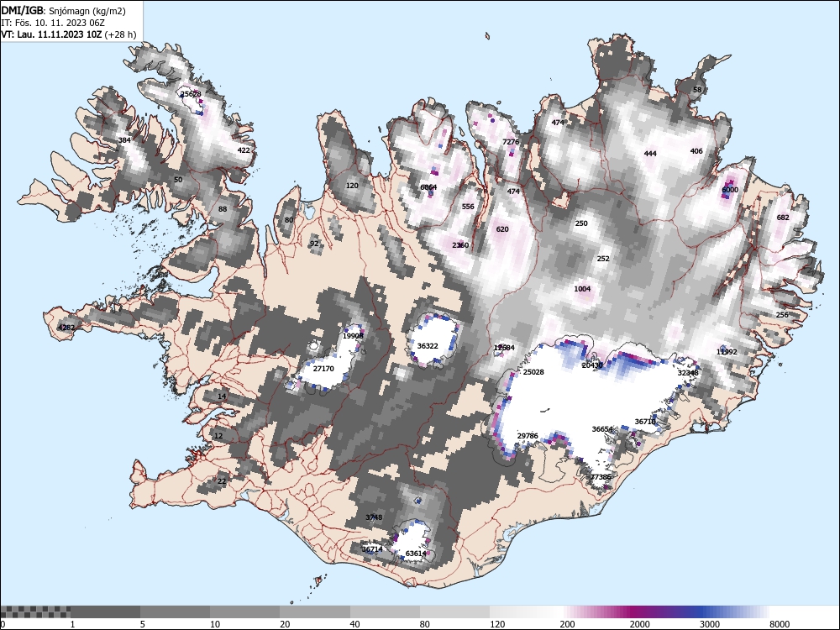Screen dimensions: 840x630
Task: Select the map value 14
Action: 222,396
